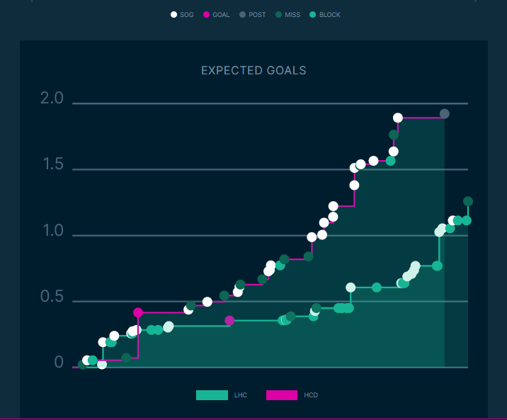The height and width of the screenshot is (420, 507).
Task: Click the BLOCK legend label
Action: click(330, 15)
